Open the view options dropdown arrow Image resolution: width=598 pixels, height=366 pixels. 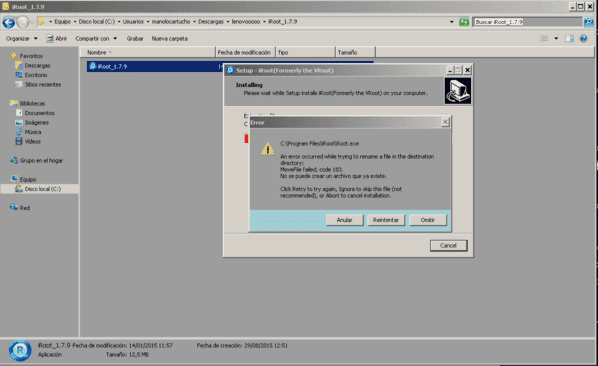coord(556,38)
